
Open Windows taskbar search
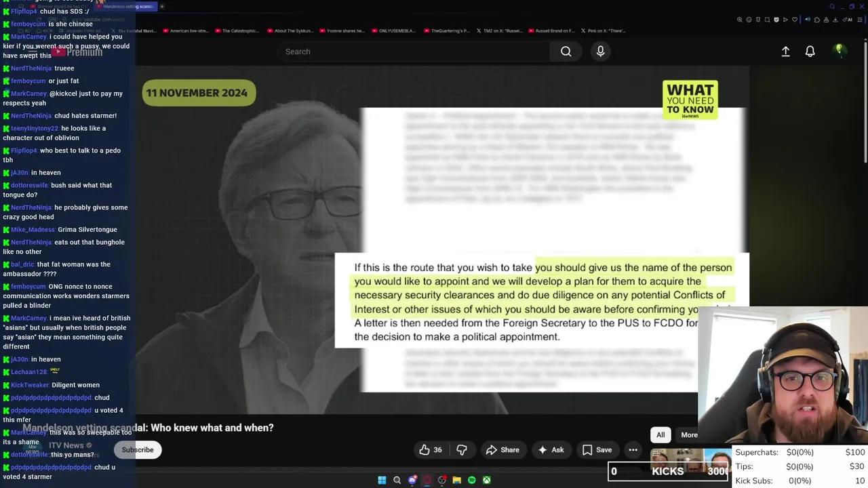(x=397, y=480)
